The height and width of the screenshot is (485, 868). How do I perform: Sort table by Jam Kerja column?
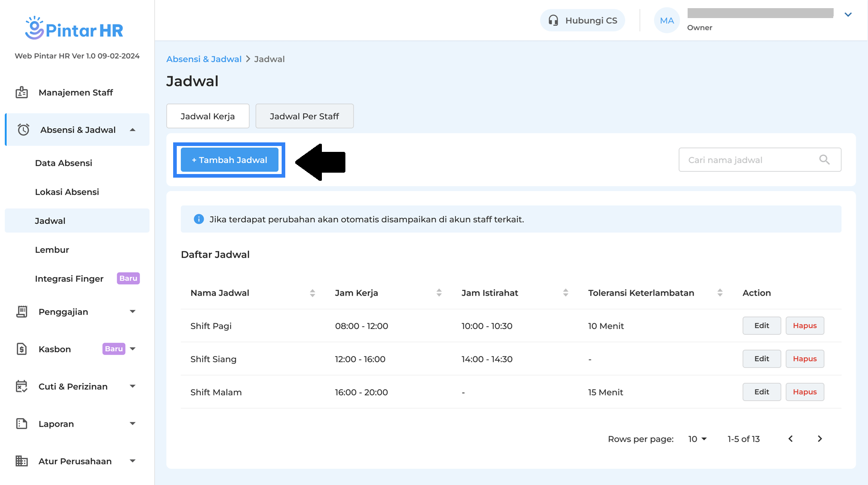coord(439,293)
